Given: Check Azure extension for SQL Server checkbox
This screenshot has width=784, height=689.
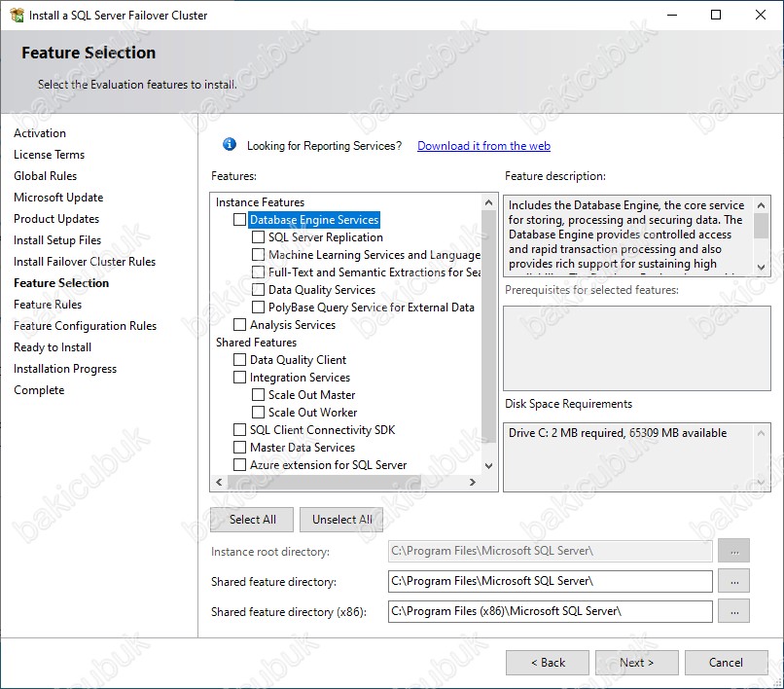Looking at the screenshot, I should pos(240,465).
